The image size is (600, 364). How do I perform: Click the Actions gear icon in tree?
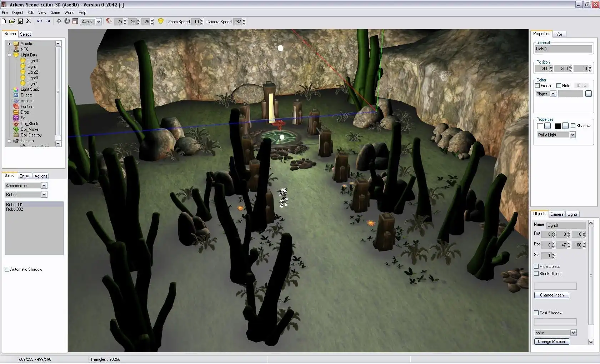tap(16, 101)
